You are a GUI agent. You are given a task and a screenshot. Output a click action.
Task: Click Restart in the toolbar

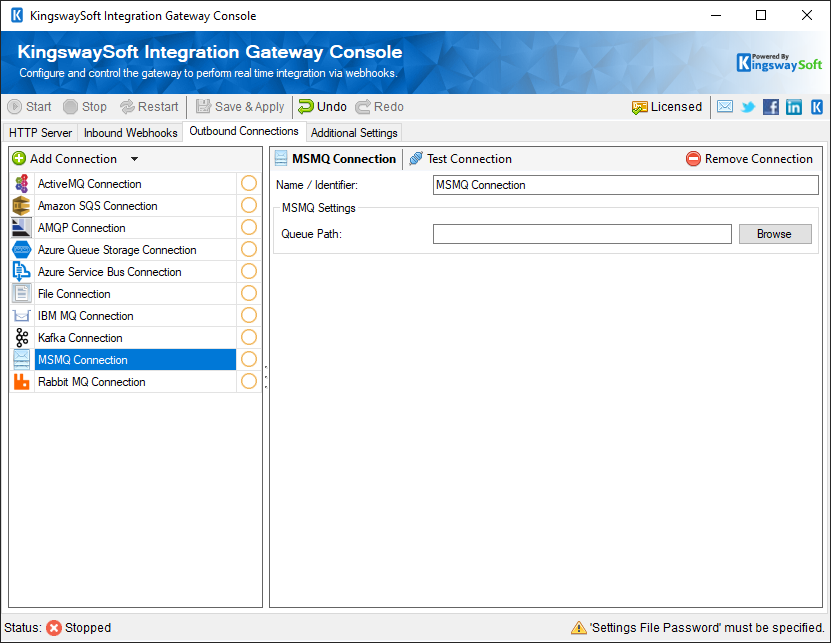click(x=149, y=107)
